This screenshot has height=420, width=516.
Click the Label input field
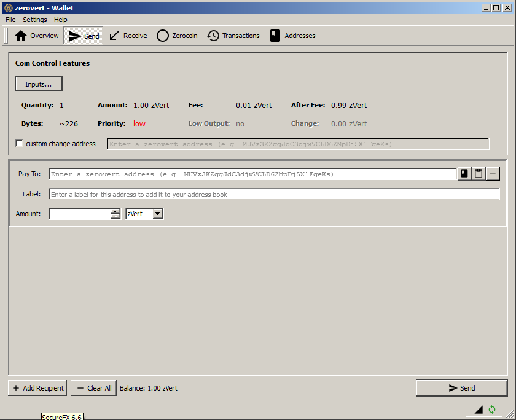pyautogui.click(x=274, y=195)
